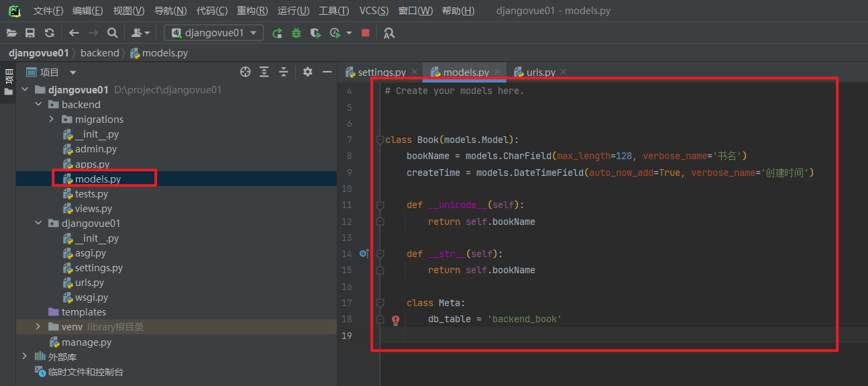Expand the venv folder
Viewport: 868px width, 386px height.
(38, 327)
